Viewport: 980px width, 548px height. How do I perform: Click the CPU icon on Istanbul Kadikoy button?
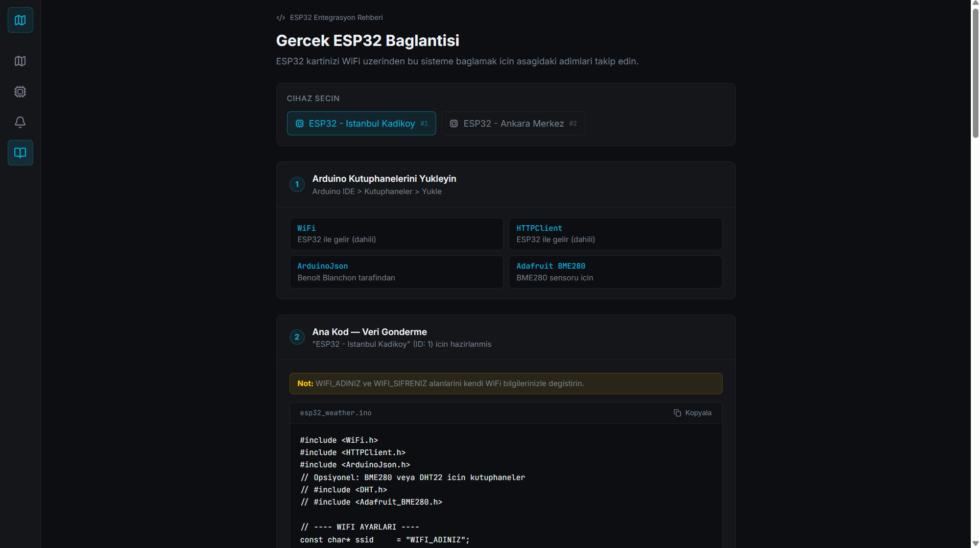pyautogui.click(x=299, y=123)
